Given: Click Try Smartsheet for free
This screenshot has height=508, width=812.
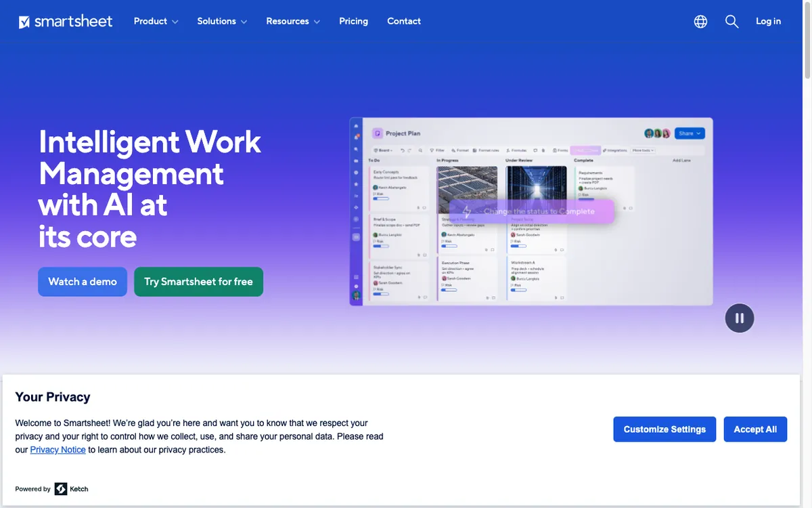Looking at the screenshot, I should (x=198, y=282).
